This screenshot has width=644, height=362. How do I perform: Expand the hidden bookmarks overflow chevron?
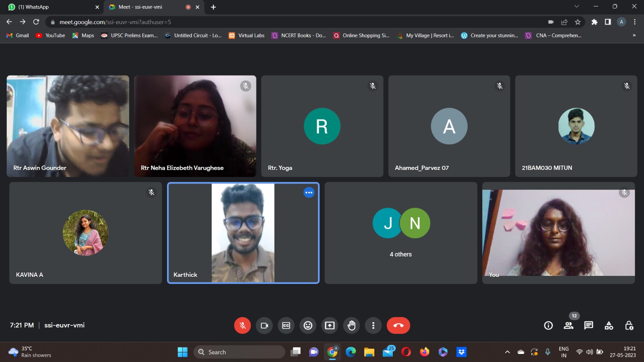tap(634, 35)
